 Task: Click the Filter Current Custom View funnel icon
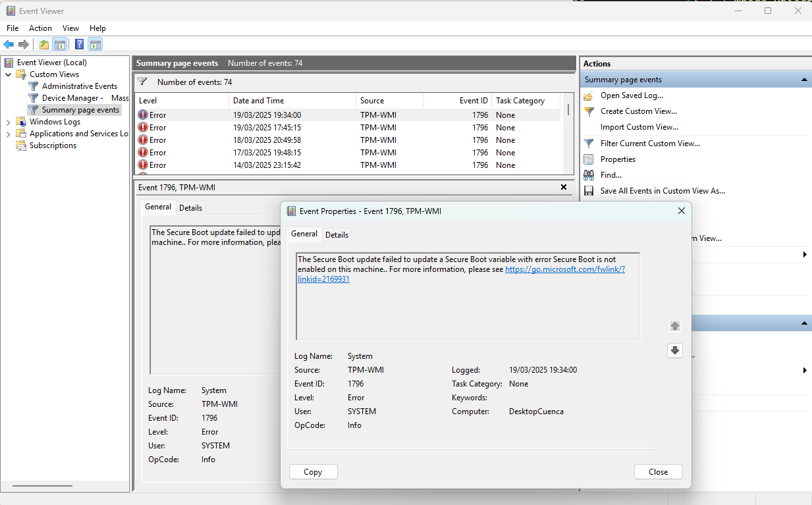coord(588,143)
